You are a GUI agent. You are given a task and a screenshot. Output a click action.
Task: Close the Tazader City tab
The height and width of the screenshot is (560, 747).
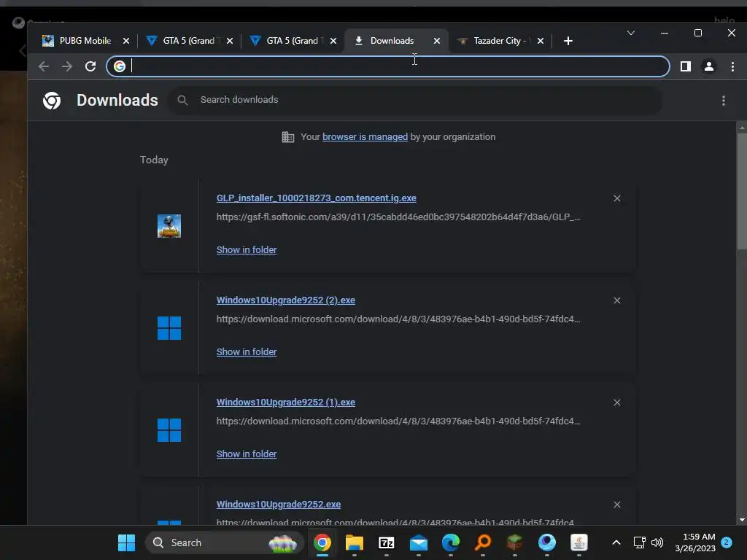(541, 41)
